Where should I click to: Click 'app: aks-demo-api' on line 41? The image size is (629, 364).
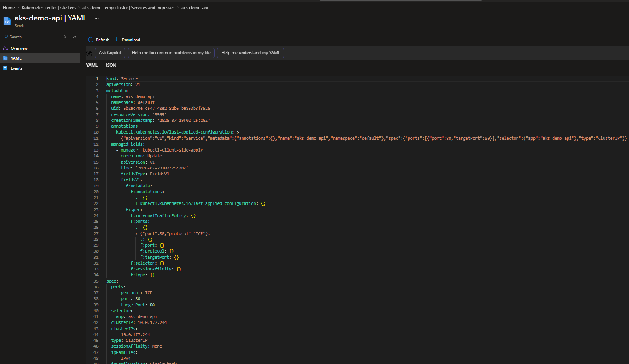[x=136, y=316]
